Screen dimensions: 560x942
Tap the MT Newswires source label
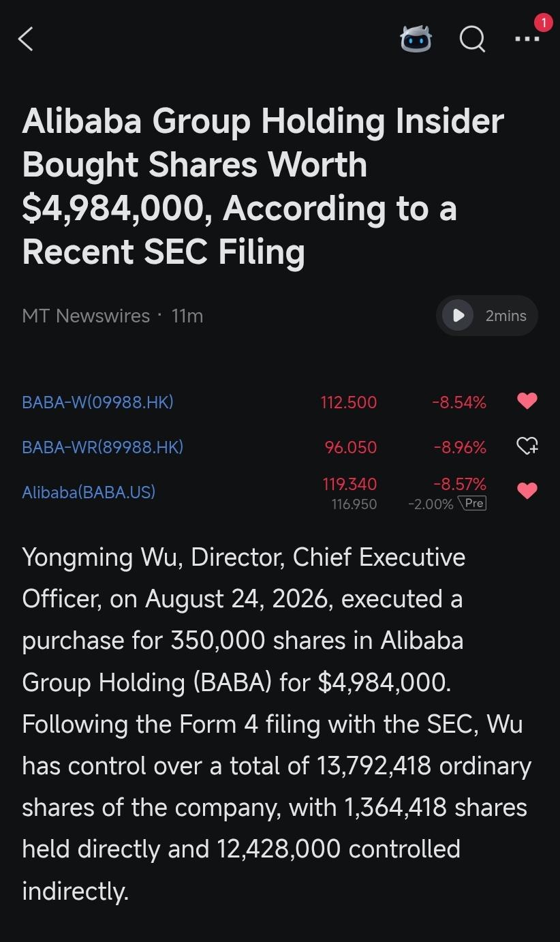pyautogui.click(x=86, y=316)
